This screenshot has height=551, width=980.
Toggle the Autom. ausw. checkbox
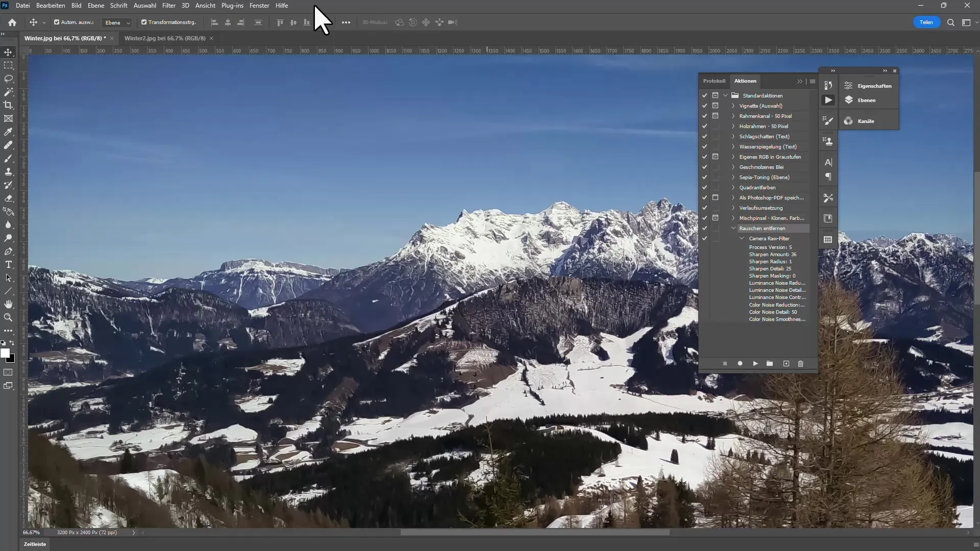57,22
